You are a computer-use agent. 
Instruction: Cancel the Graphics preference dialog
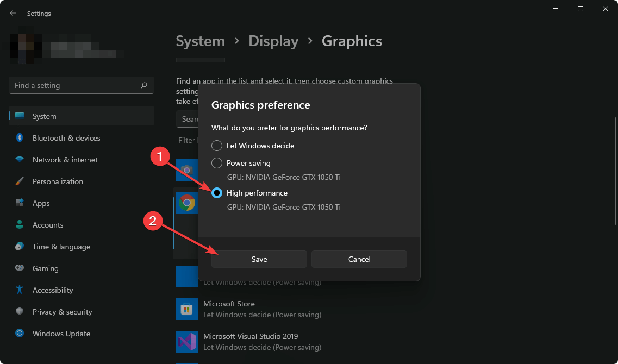[x=359, y=259]
